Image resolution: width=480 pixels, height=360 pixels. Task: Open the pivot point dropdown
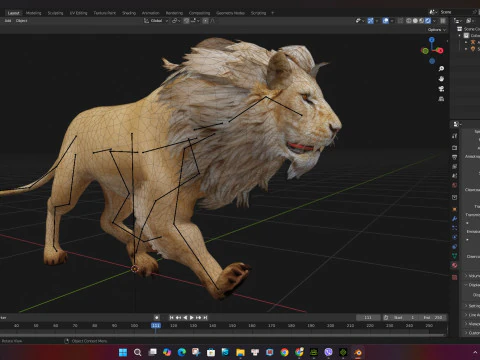point(176,21)
